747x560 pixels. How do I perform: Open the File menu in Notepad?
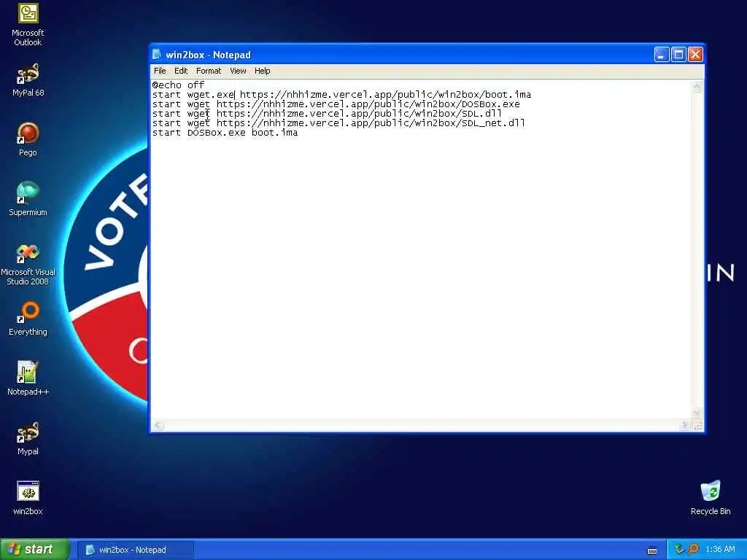tap(160, 71)
